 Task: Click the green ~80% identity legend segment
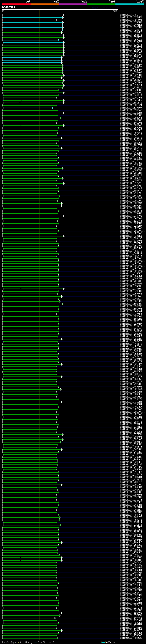tap(101, 4)
